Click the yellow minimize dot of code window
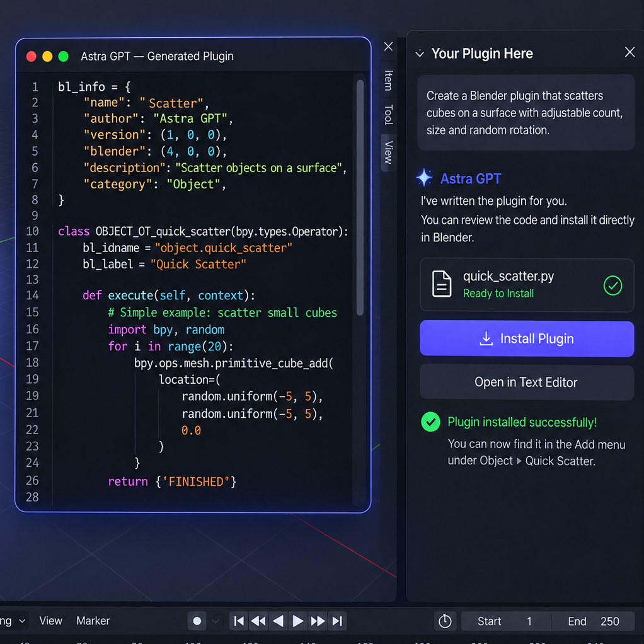The height and width of the screenshot is (644, 644). click(47, 56)
